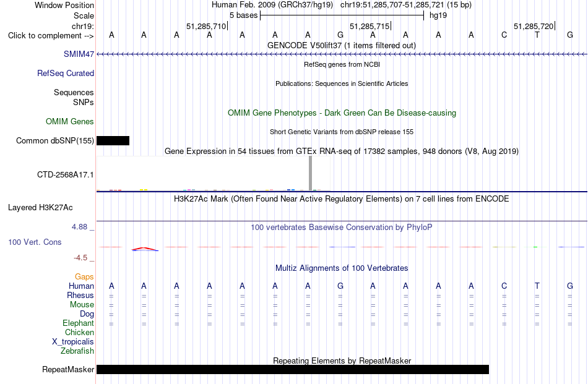Click the tall gray GTEx expression bar
Viewport: 588px width, 384px height.
310,173
